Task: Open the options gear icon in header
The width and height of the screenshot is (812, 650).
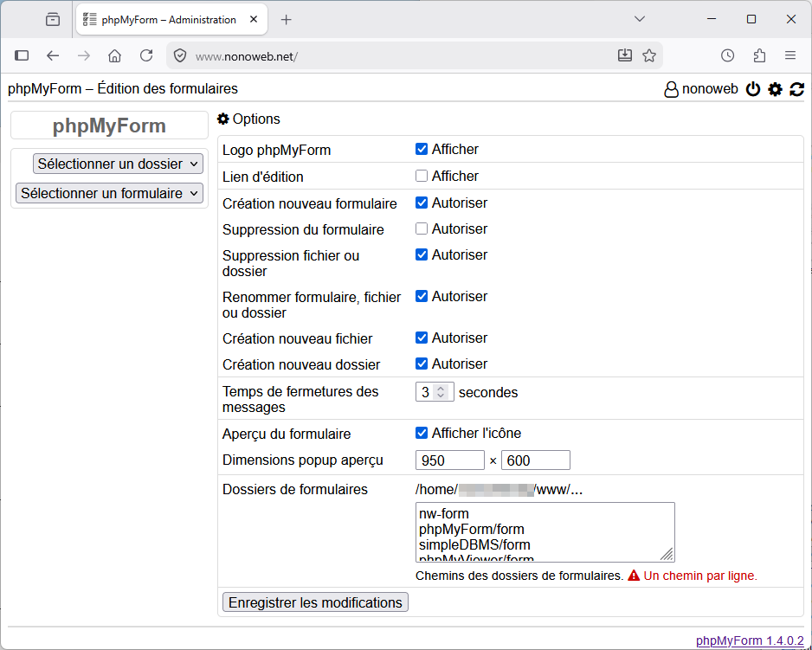Action: coord(775,89)
